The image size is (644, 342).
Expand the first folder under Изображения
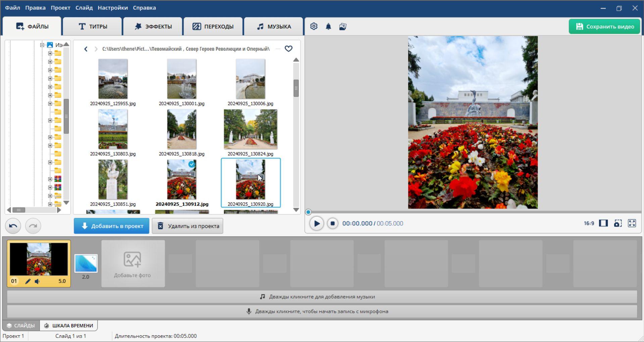[50, 53]
